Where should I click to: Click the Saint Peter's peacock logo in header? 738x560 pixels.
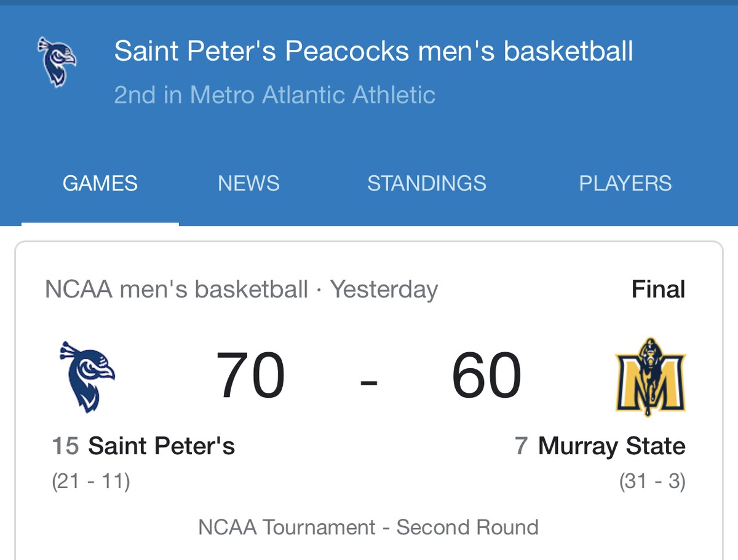point(57,62)
